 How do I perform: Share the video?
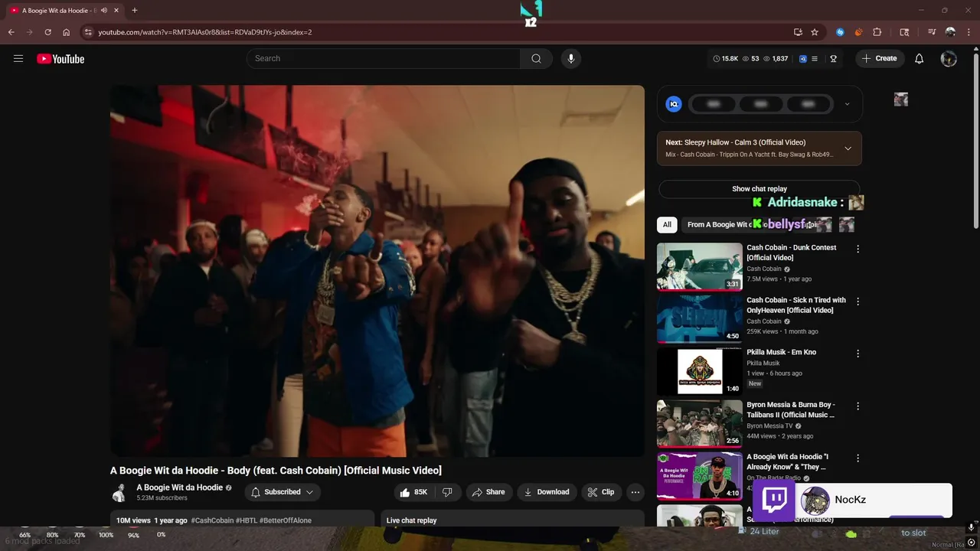[x=488, y=492]
